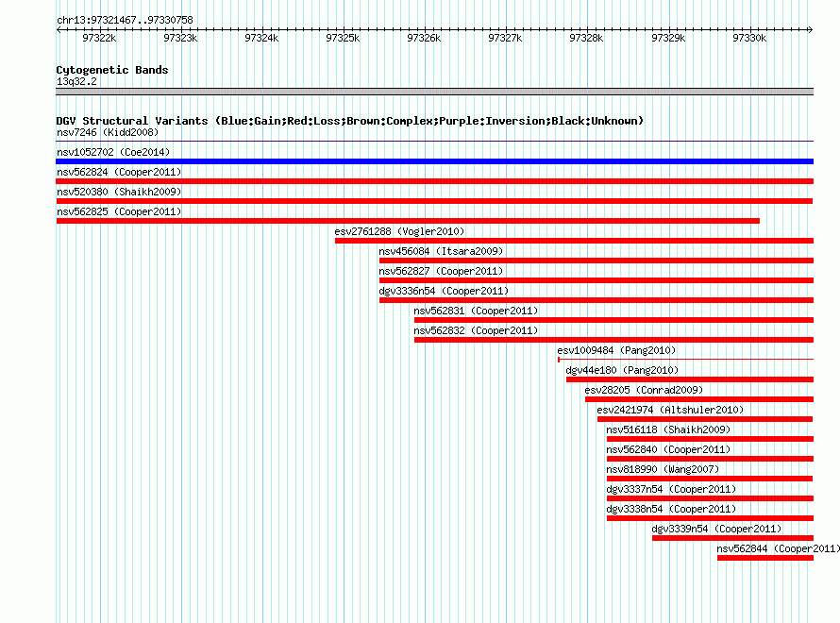
Task: Select the red bar under nsv562844
Action: click(765, 558)
